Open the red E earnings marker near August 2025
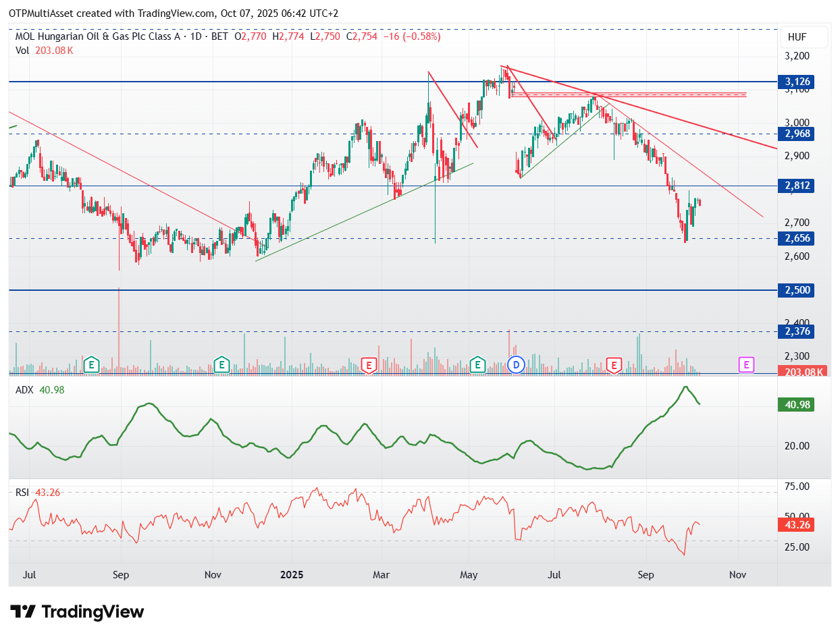Viewport: 840px width, 637px height. (614, 365)
